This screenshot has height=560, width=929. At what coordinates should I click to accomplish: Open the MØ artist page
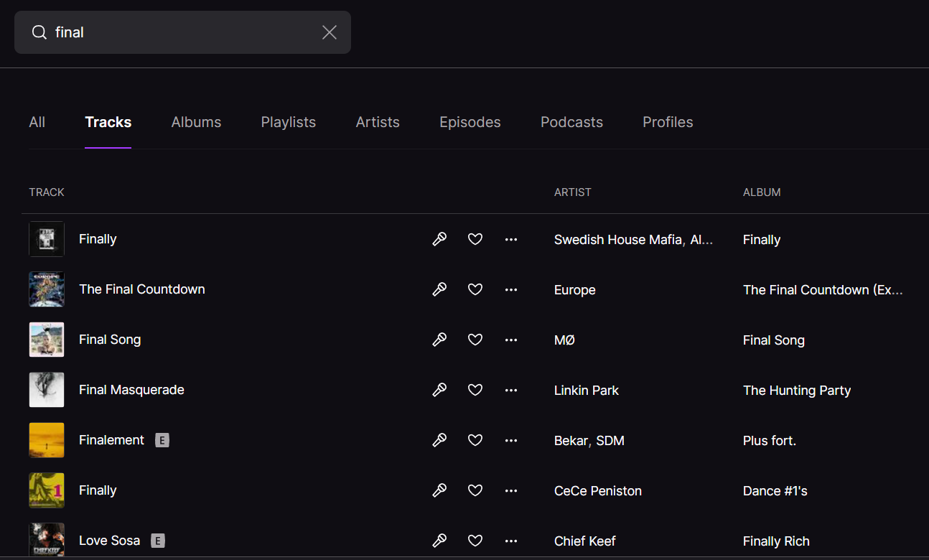564,340
